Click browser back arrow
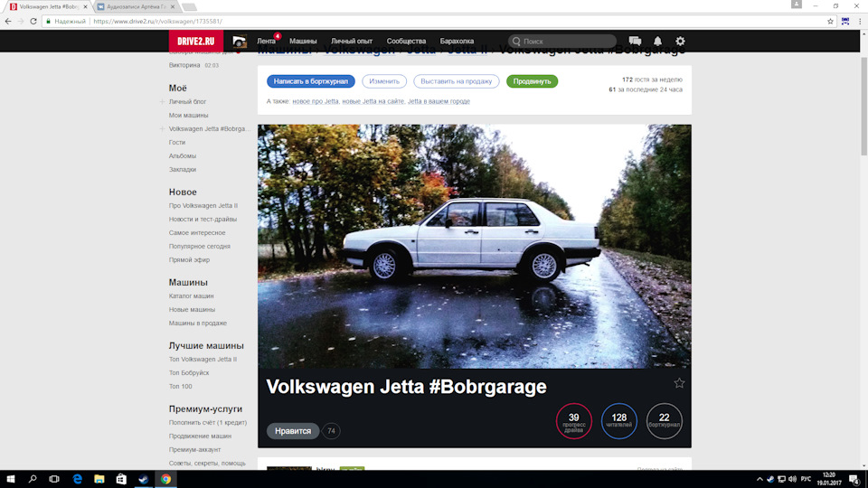 pos(8,21)
